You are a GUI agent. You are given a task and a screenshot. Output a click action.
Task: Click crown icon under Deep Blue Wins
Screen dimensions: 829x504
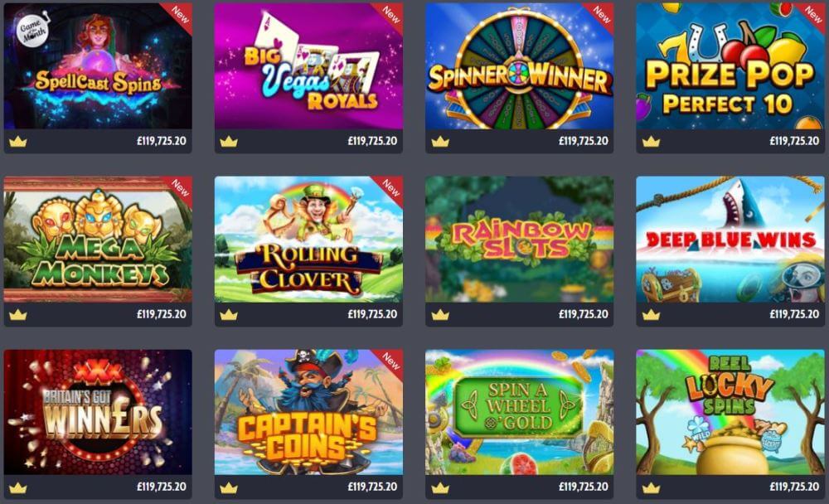click(x=651, y=315)
